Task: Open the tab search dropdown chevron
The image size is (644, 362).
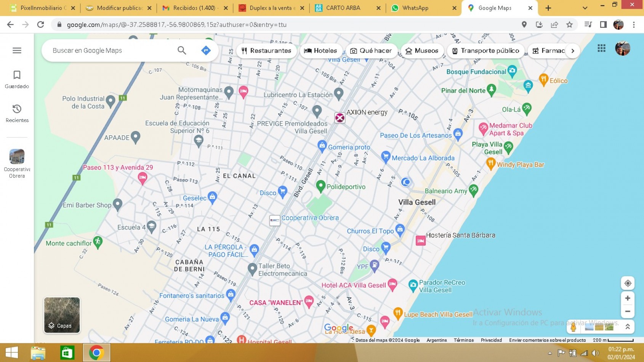Action: (x=585, y=8)
